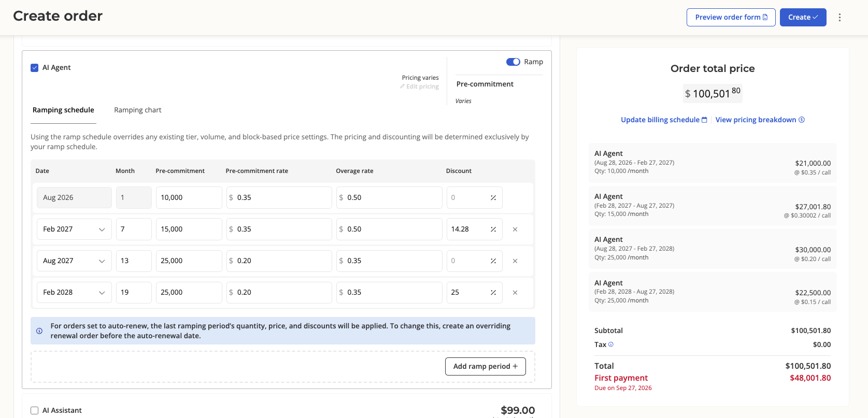
Task: Edit month number 7 field
Action: pyautogui.click(x=134, y=229)
